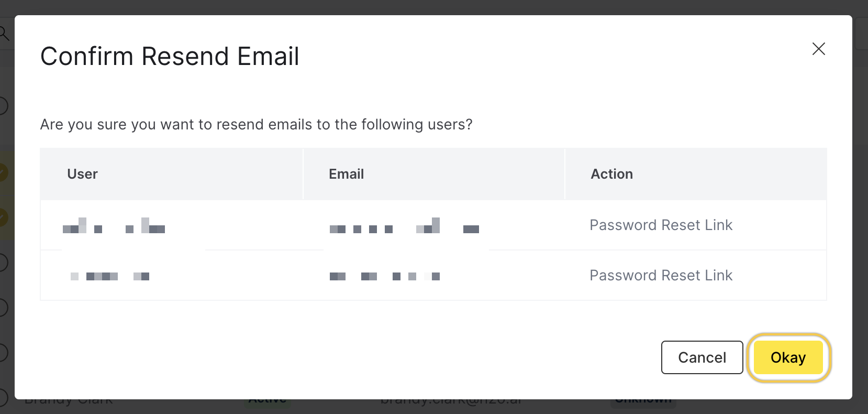This screenshot has width=868, height=414.
Task: Uncheck the second yellow checked row checkbox
Action: coord(3,216)
